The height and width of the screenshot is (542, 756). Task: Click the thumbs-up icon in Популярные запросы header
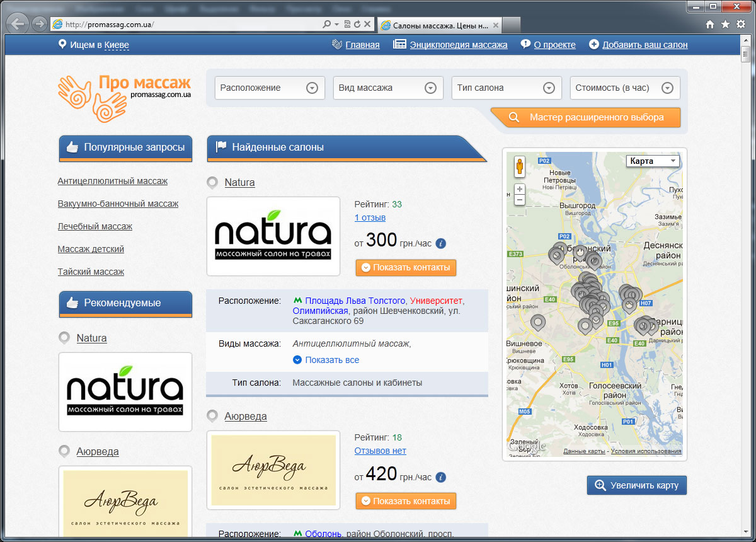click(x=72, y=147)
